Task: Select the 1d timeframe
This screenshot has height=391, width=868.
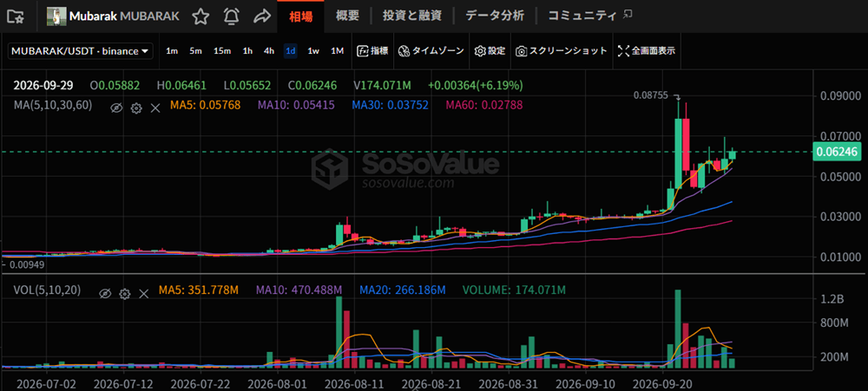Action: click(290, 51)
